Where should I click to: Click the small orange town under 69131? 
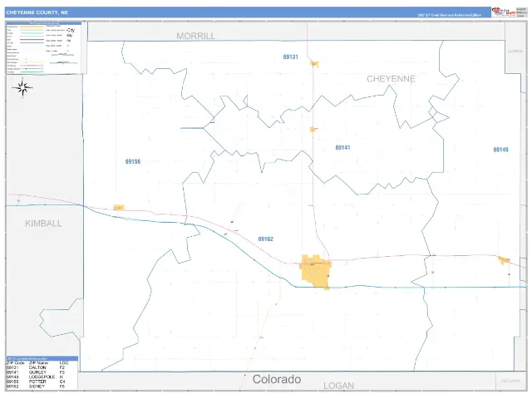314,63
